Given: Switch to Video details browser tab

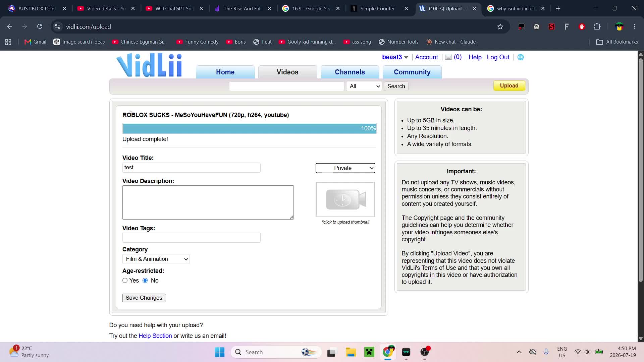Looking at the screenshot, I should 106,8.
